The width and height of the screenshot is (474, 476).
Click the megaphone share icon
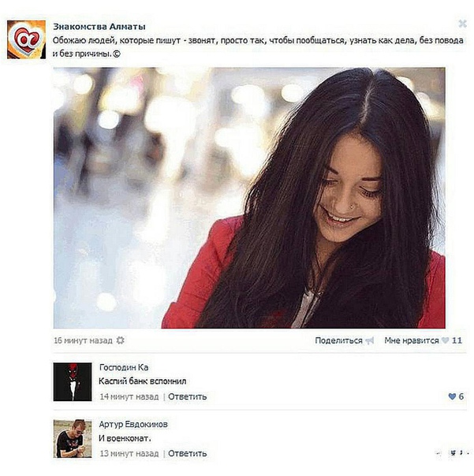369,340
